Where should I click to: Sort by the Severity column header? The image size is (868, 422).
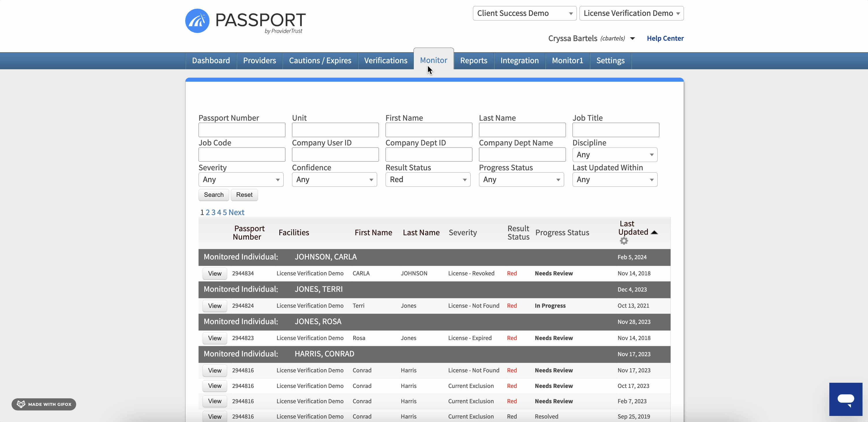point(463,233)
